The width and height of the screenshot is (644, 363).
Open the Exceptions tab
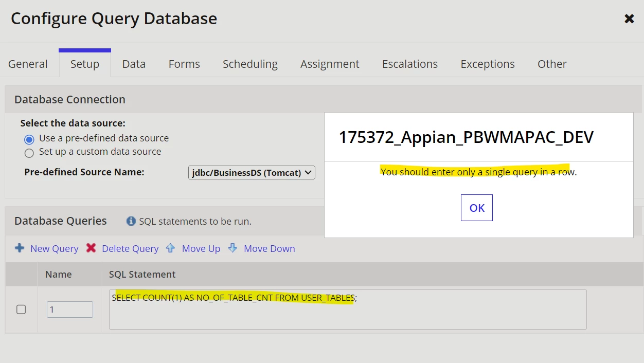click(488, 64)
